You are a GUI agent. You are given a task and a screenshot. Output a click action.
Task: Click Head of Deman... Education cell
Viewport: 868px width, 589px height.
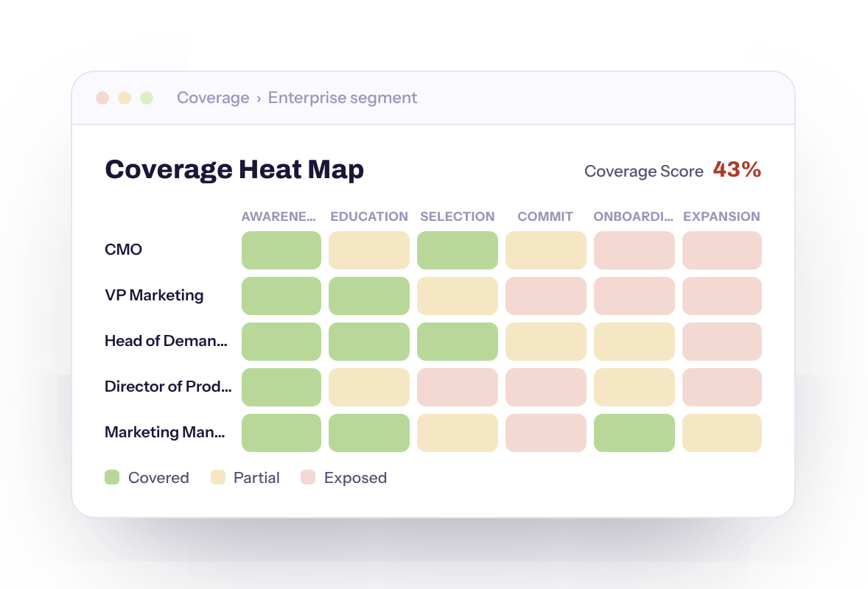tap(369, 342)
